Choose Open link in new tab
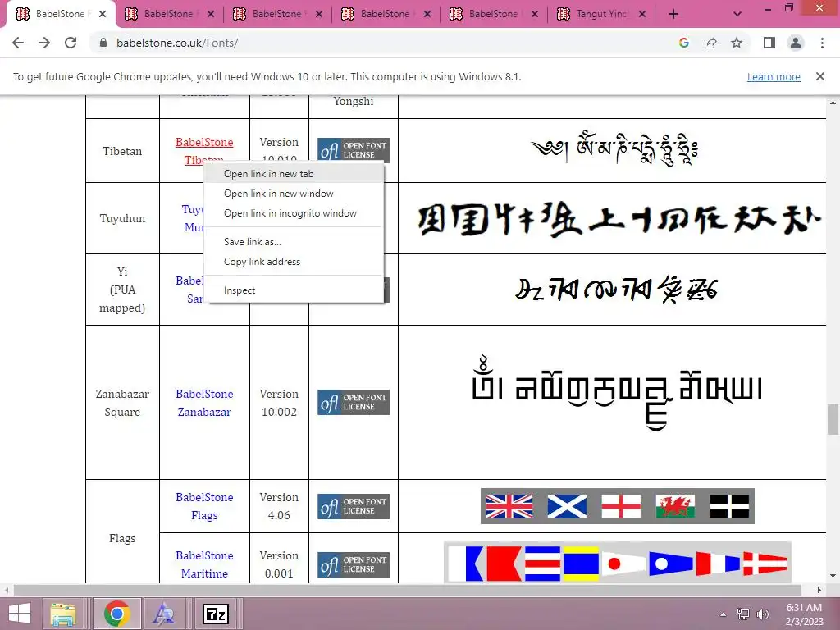840x630 pixels. (x=294, y=174)
